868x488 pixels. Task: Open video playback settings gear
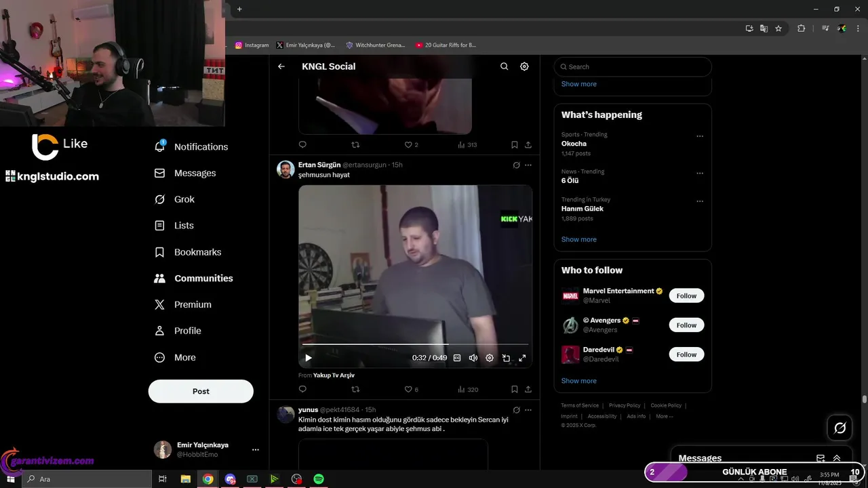pos(490,358)
